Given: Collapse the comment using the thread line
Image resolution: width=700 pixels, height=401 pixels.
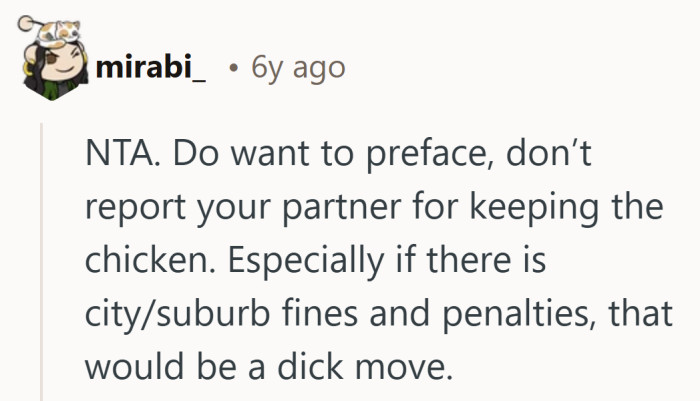Looking at the screenshot, I should pyautogui.click(x=41, y=262).
